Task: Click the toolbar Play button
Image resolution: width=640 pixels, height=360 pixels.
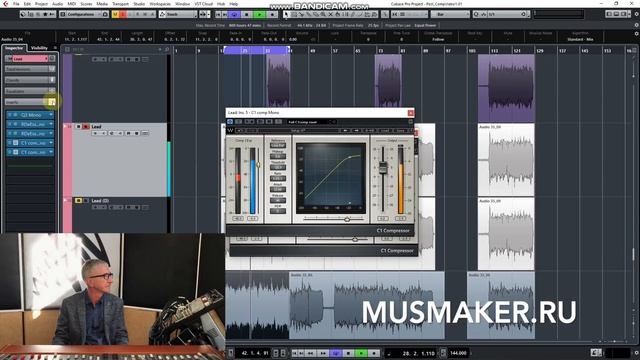Action: point(259,14)
